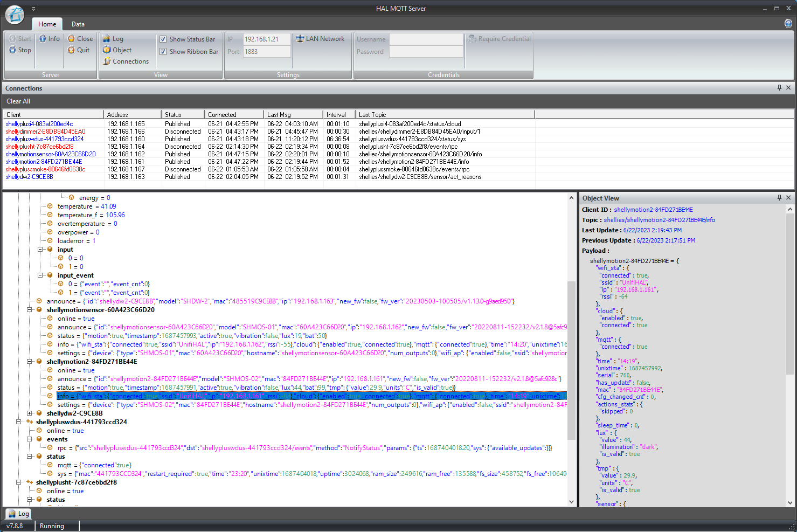Quit the application from the ribbon
The height and width of the screenshot is (532, 797).
point(79,50)
